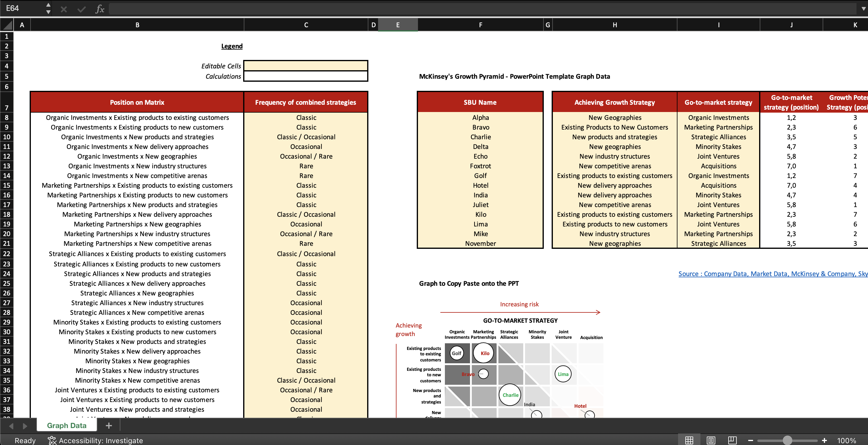Click the select-all corner triangle
This screenshot has width=868, height=445.
pyautogui.click(x=7, y=25)
